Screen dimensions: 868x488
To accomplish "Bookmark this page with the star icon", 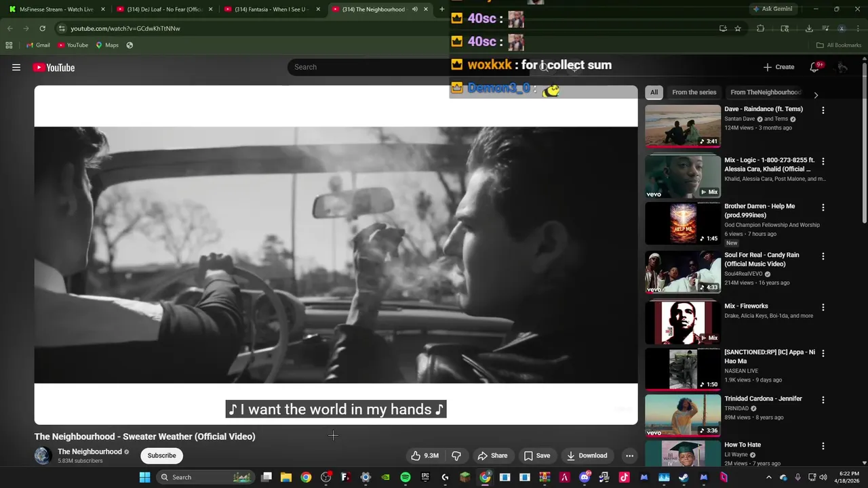I will [x=738, y=28].
